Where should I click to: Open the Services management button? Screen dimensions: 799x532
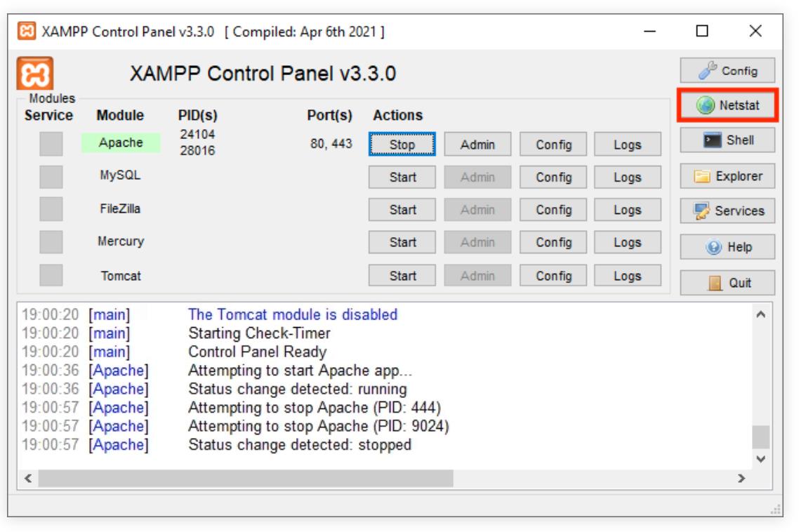click(x=727, y=211)
